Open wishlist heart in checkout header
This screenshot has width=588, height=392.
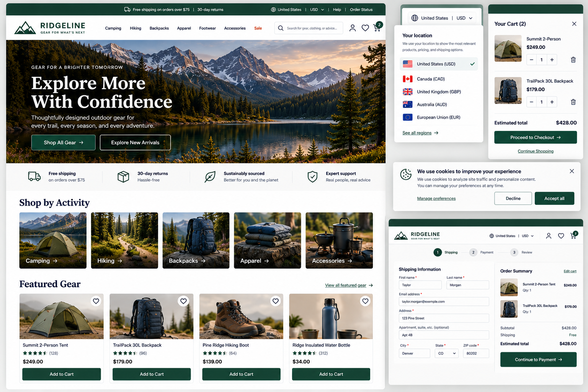[x=561, y=236]
